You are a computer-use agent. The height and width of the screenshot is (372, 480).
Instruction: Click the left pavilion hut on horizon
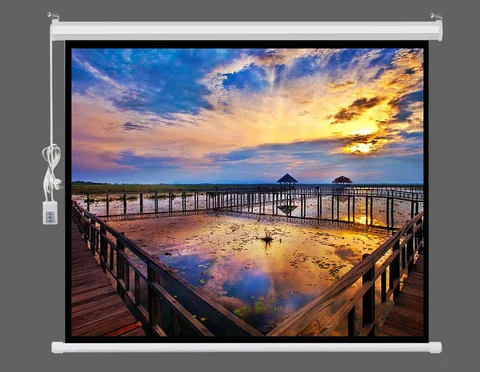[x=287, y=179]
